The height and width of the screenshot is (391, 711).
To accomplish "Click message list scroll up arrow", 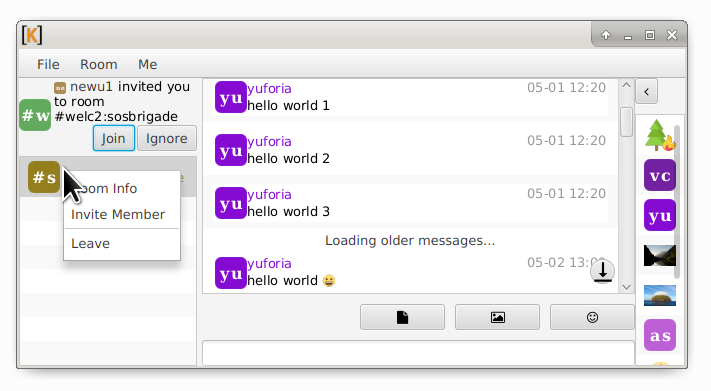I will 626,85.
